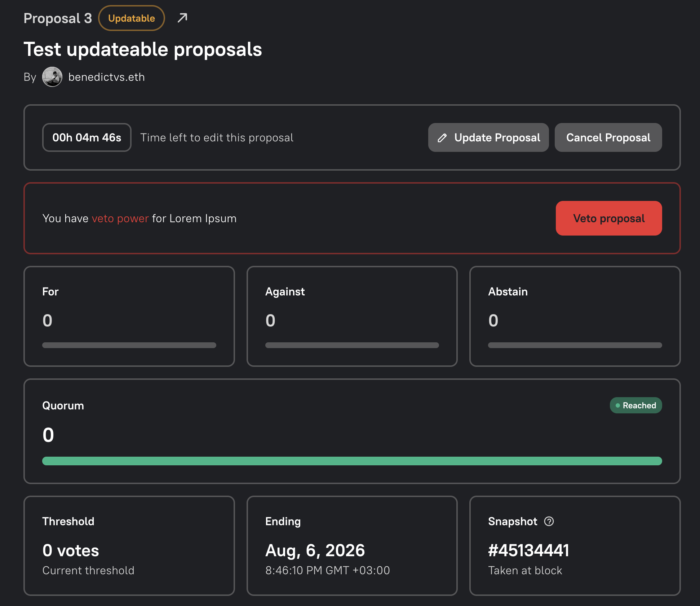Open proposal via external arrow icon
Viewport: 700px width, 606px height.
coord(182,18)
